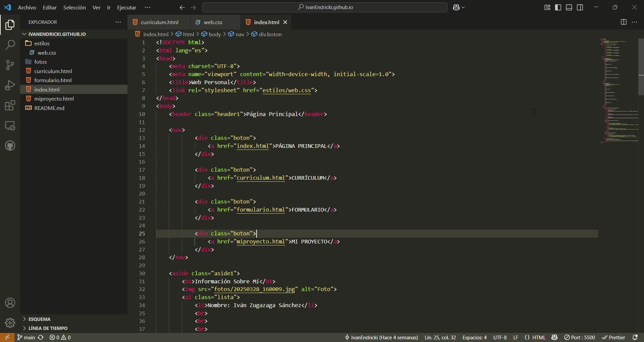This screenshot has height=342, width=644.
Task: Open the Run and Debug view
Action: click(x=10, y=85)
